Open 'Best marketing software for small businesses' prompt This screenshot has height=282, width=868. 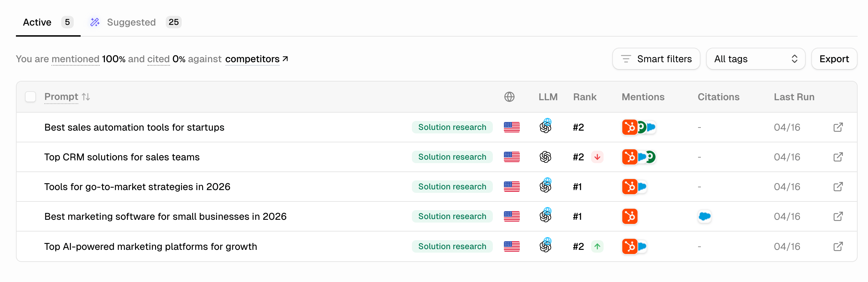[165, 216]
